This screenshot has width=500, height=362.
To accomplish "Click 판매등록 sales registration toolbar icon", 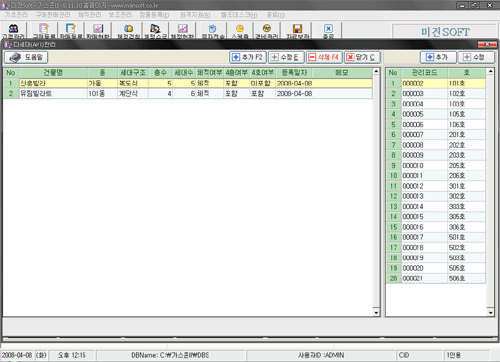I will click(71, 31).
